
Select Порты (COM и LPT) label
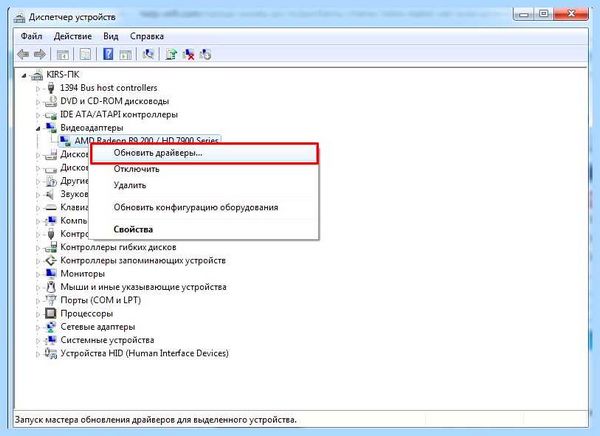click(101, 300)
